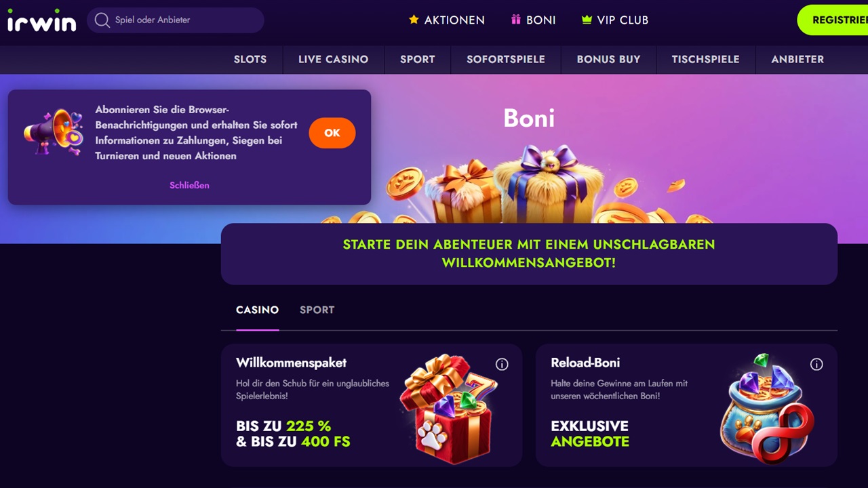
Task: Open info icon on Reload-Boni card
Action: click(816, 364)
